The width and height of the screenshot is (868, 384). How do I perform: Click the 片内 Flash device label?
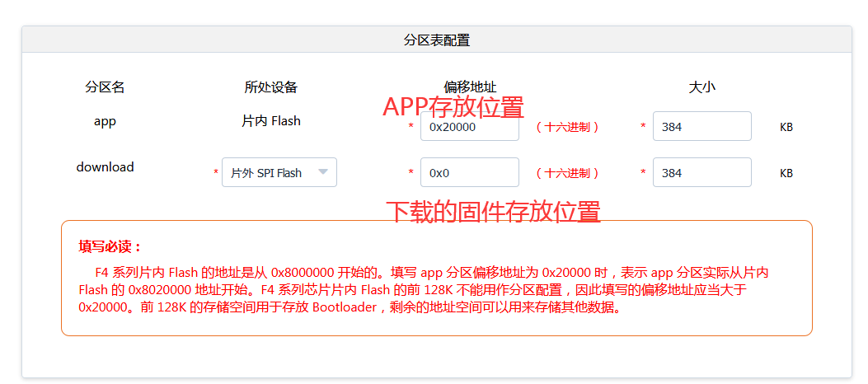coord(270,120)
